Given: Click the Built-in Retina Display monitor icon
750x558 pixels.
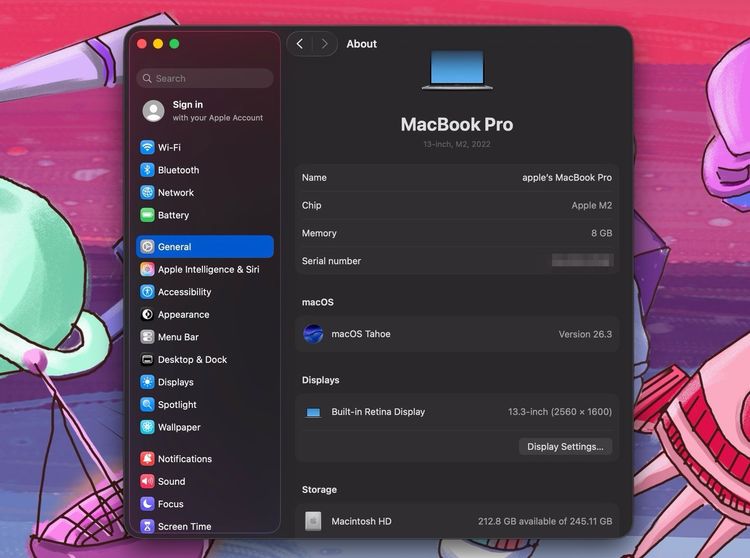Looking at the screenshot, I should [x=313, y=412].
